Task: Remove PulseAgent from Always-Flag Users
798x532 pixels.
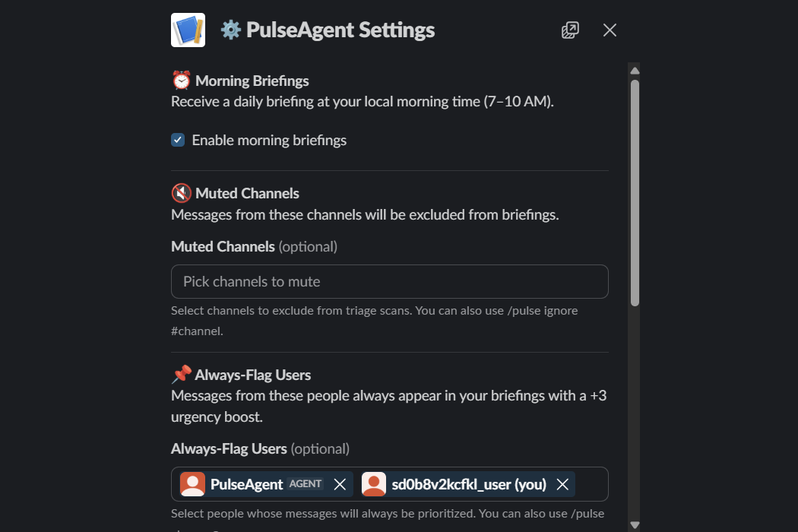Action: click(x=340, y=484)
